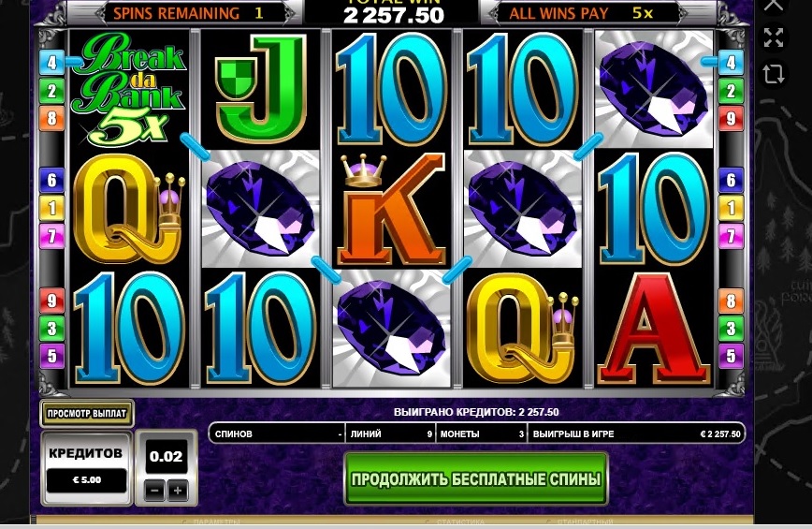This screenshot has height=529, width=812.
Task: Click the ЛИНИЙ lines field
Action: (x=391, y=434)
